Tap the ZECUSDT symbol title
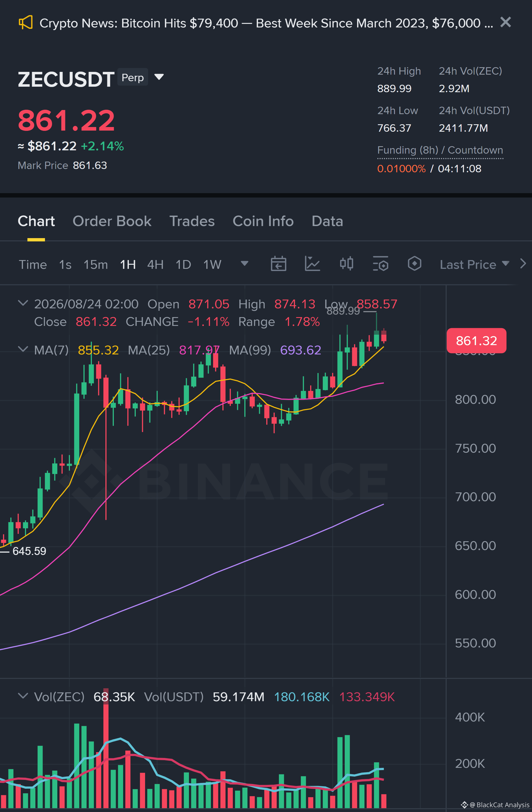Screen dimensions: 532x812 pyautogui.click(x=66, y=80)
